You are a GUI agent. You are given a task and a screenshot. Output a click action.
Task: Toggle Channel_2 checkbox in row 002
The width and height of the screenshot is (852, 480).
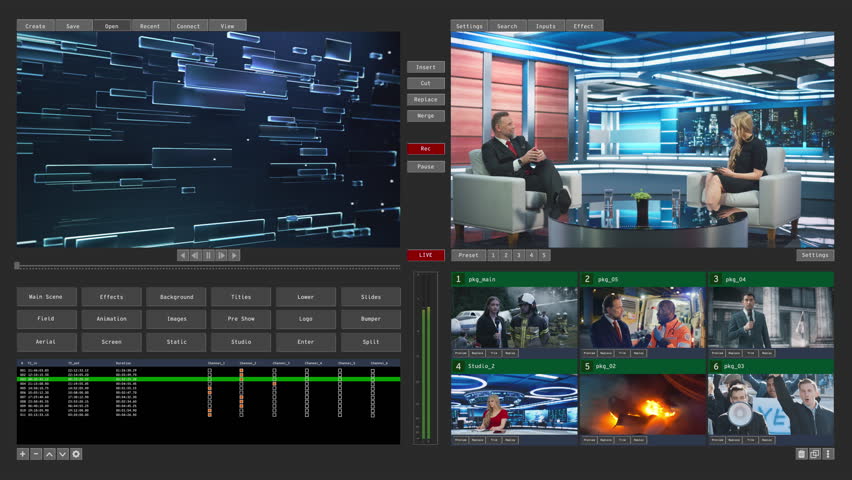coord(241,375)
